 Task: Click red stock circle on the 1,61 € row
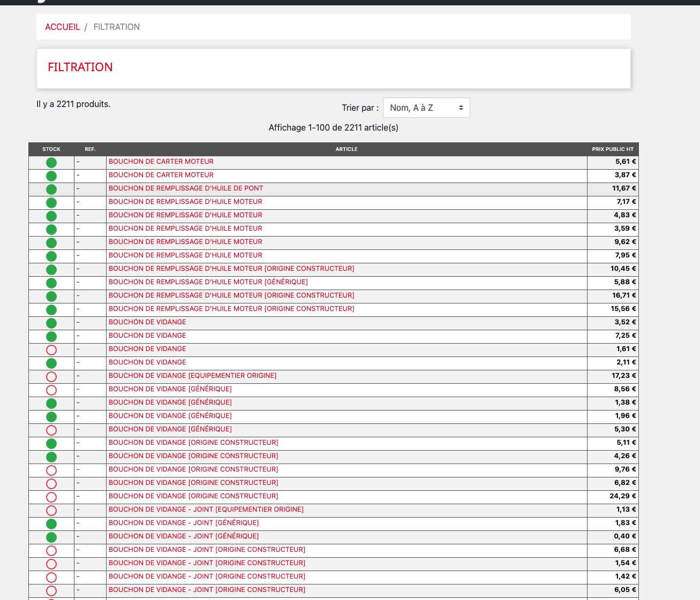51,350
